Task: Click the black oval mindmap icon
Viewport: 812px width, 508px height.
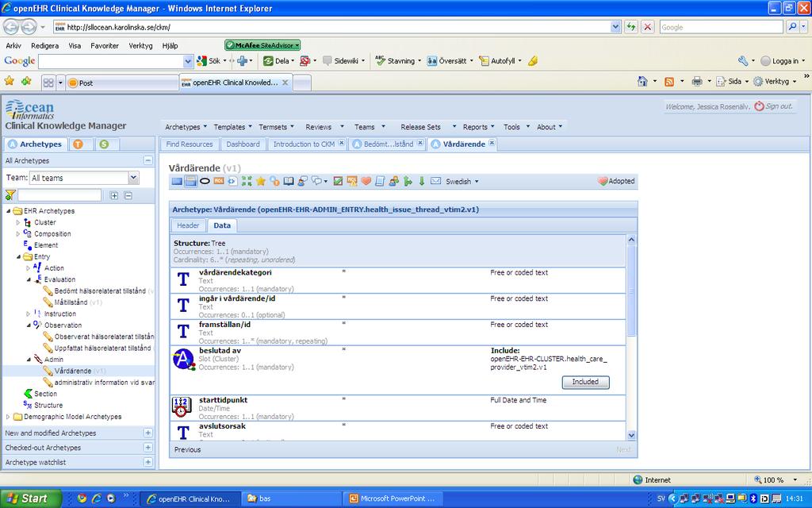Action: pyautogui.click(x=205, y=181)
